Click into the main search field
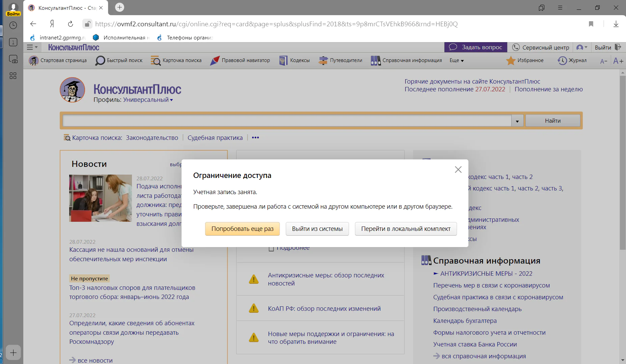Viewport: 626px width, 364px height. (x=287, y=121)
